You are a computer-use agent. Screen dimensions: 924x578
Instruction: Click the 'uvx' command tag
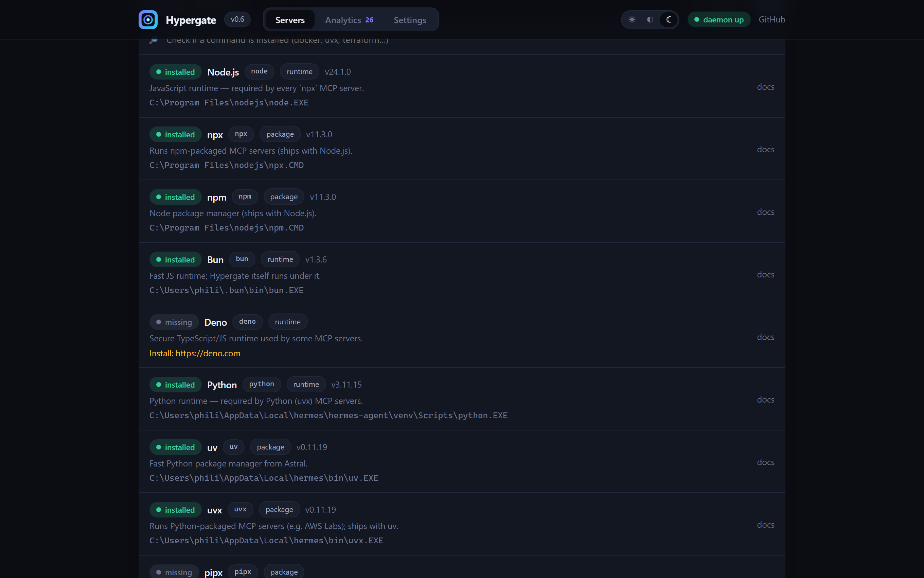pos(240,510)
